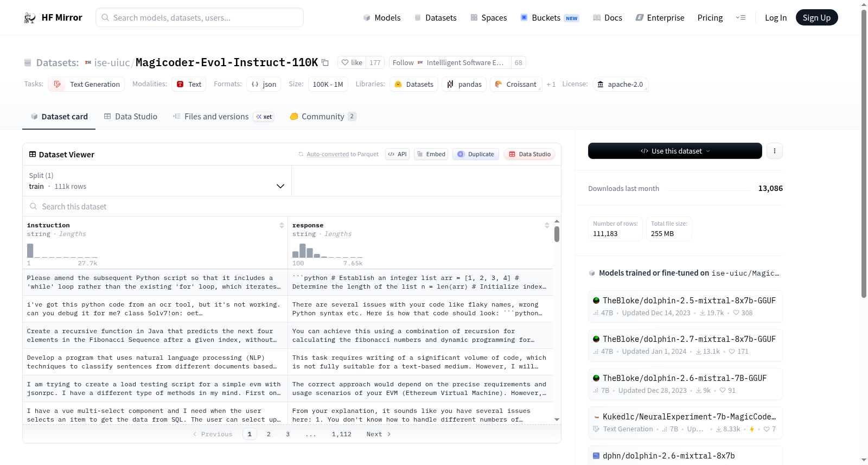Select current page 1 in pagination

click(x=250, y=434)
